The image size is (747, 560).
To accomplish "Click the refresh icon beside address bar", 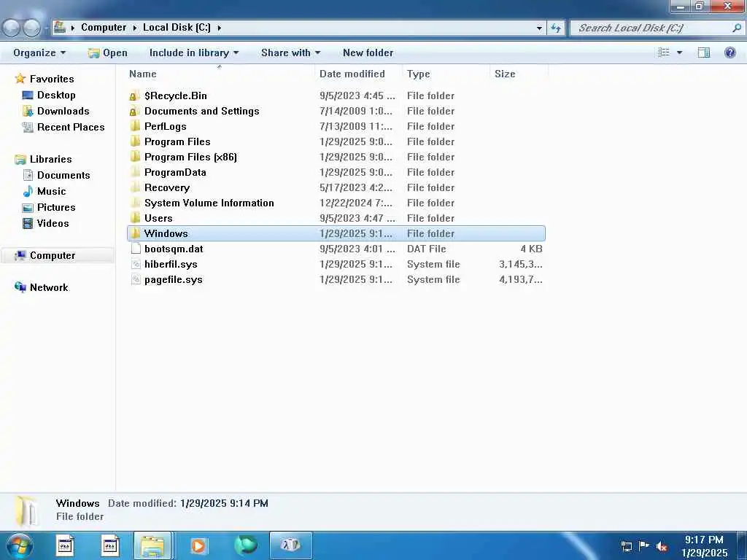I will (x=555, y=28).
